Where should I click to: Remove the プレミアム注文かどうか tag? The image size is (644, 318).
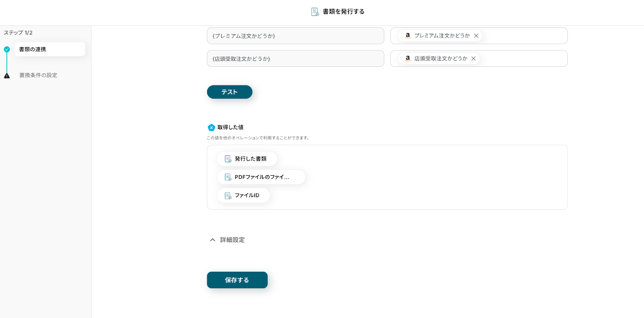[476, 36]
